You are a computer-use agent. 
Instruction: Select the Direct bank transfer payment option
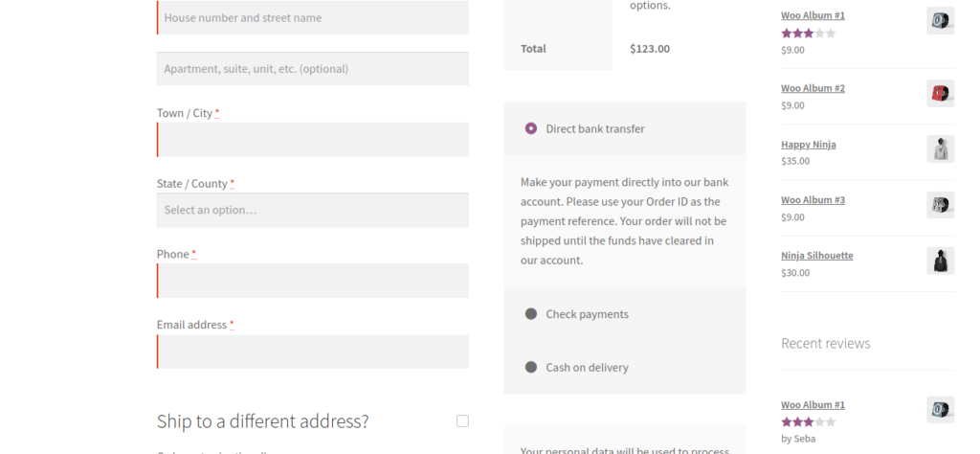(x=531, y=128)
